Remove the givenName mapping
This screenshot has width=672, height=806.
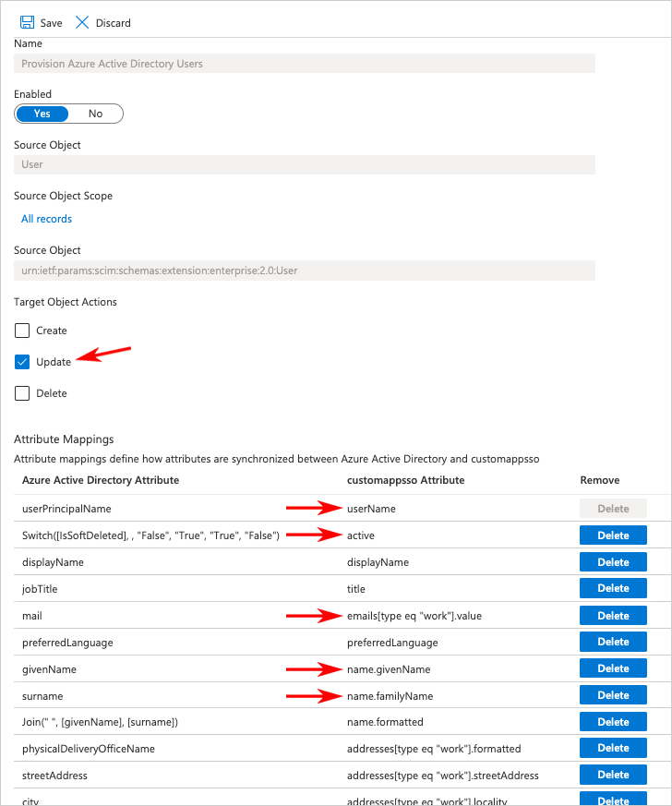point(613,668)
